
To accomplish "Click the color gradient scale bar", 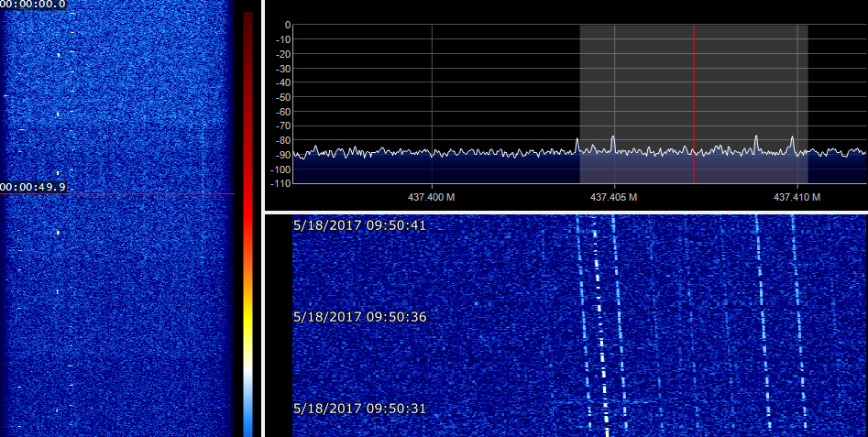I will (x=248, y=224).
